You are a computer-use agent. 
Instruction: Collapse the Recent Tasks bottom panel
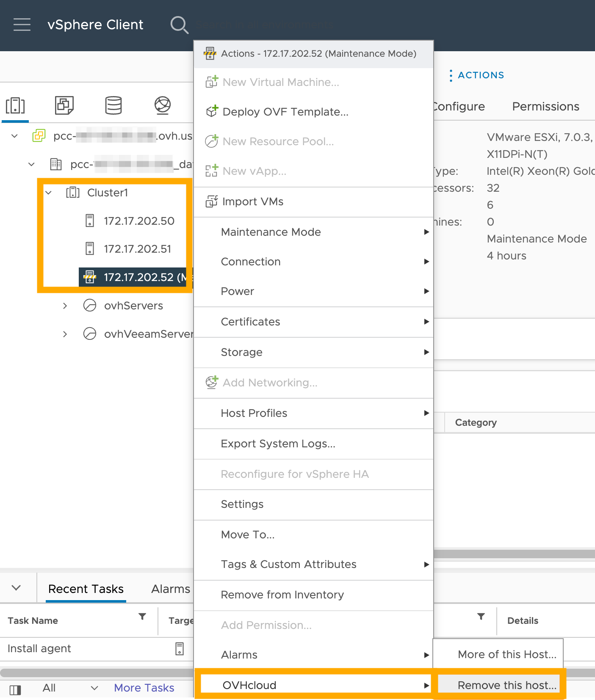tap(16, 587)
